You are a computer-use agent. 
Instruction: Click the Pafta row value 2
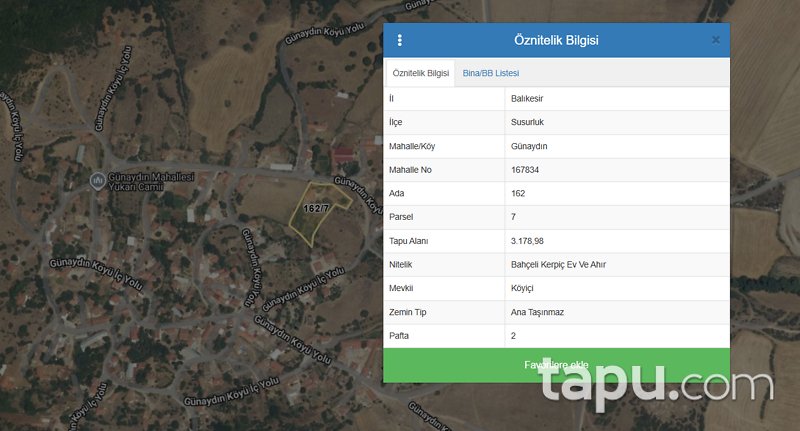tap(513, 336)
